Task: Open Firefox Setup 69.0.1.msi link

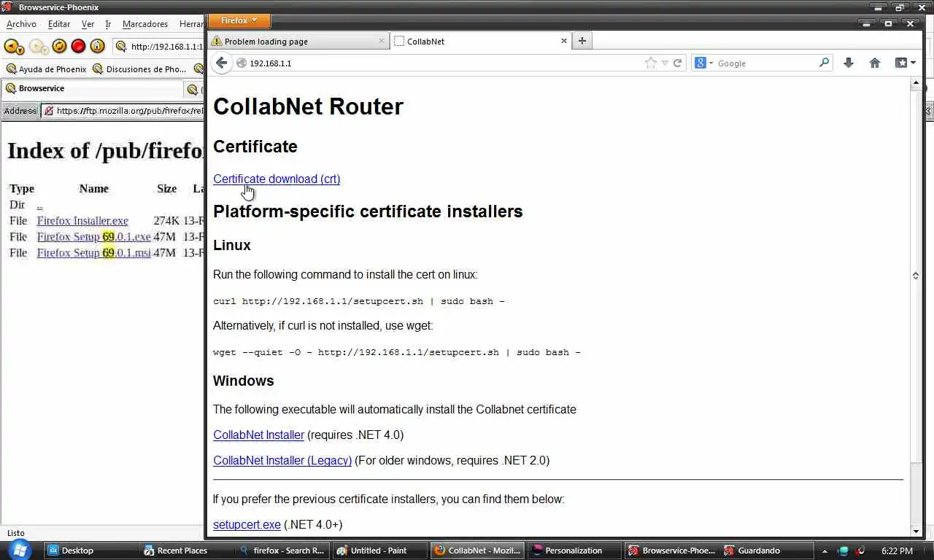Action: pos(93,253)
